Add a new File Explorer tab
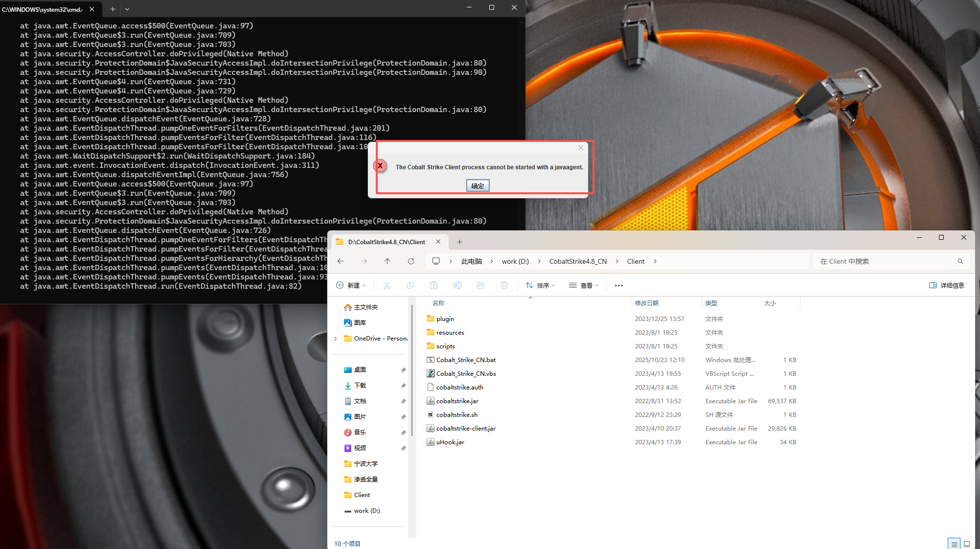The height and width of the screenshot is (549, 980). coord(459,242)
